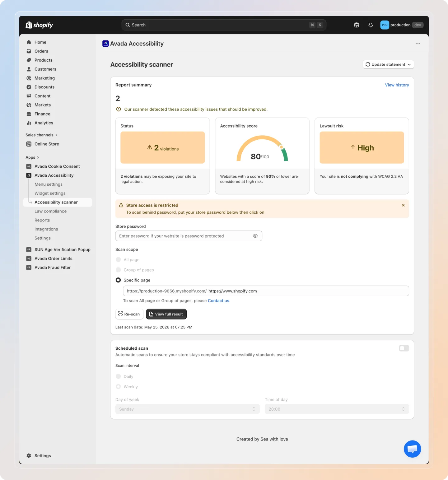Click the View full result button
This screenshot has height=480, width=448.
click(166, 314)
